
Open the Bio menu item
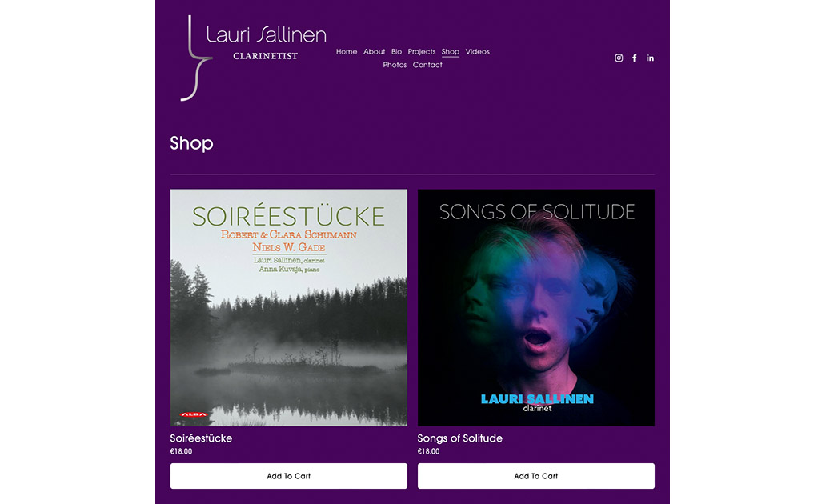tap(397, 52)
